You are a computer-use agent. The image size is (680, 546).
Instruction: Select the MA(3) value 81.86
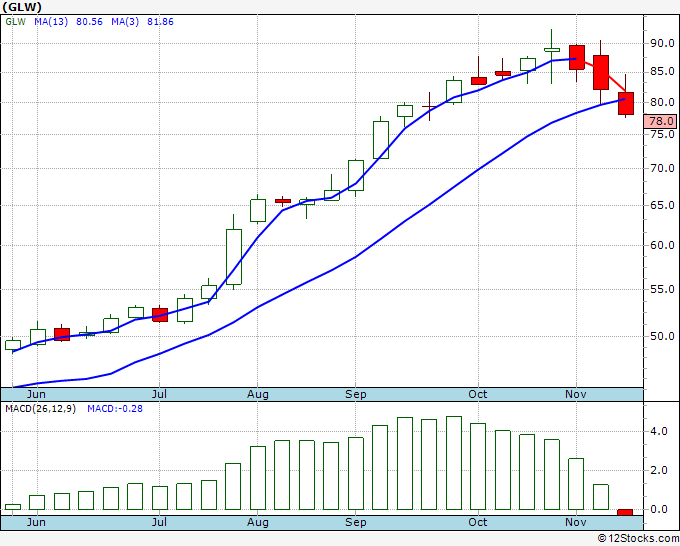tap(160, 22)
